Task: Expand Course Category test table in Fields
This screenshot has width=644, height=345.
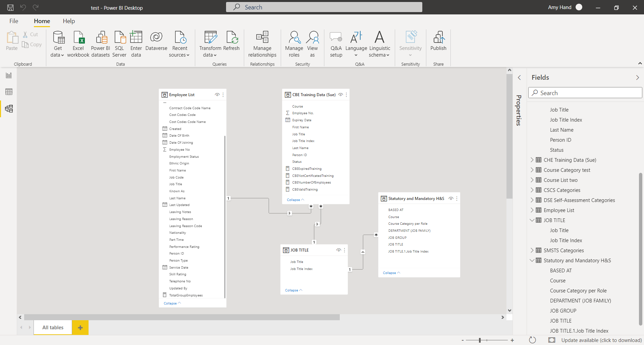Action: click(532, 170)
